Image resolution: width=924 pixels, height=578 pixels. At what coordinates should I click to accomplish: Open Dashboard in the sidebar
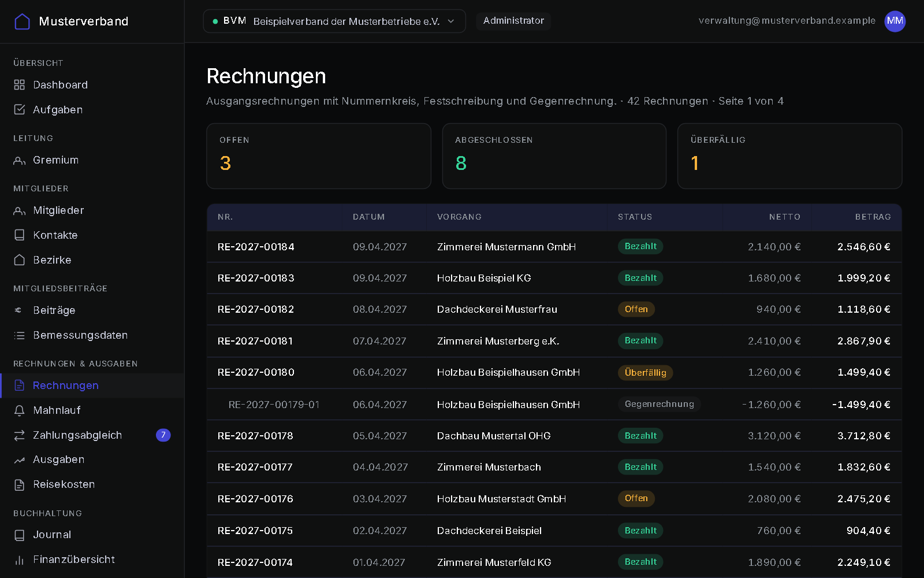click(x=92, y=85)
